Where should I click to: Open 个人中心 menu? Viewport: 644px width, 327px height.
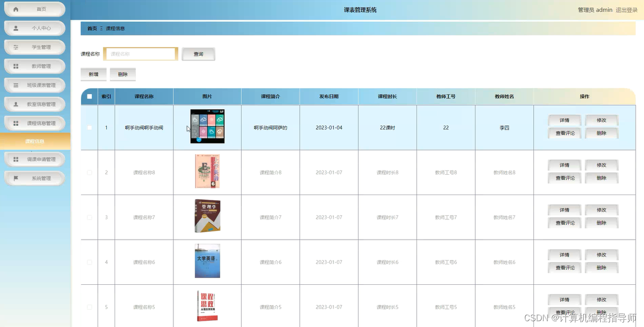pyautogui.click(x=34, y=28)
